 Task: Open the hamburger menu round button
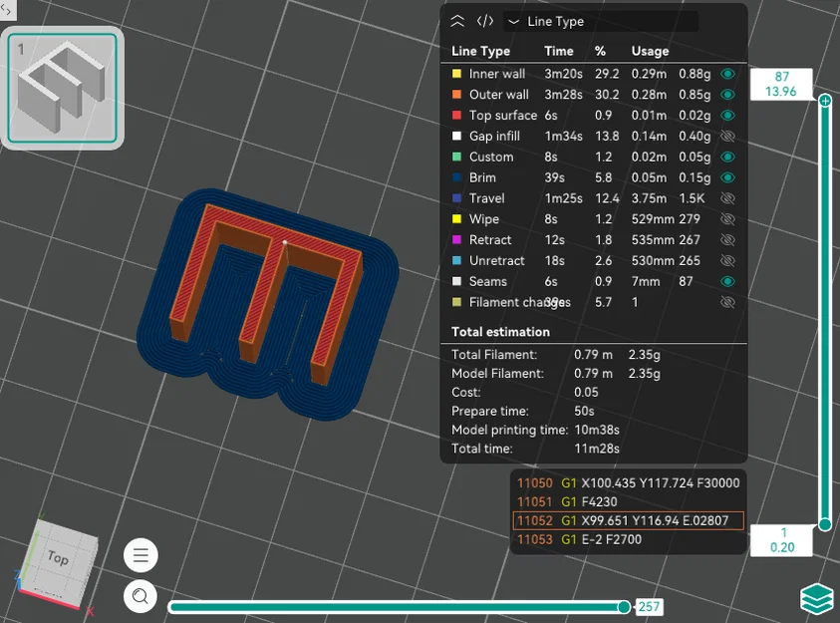click(x=140, y=555)
